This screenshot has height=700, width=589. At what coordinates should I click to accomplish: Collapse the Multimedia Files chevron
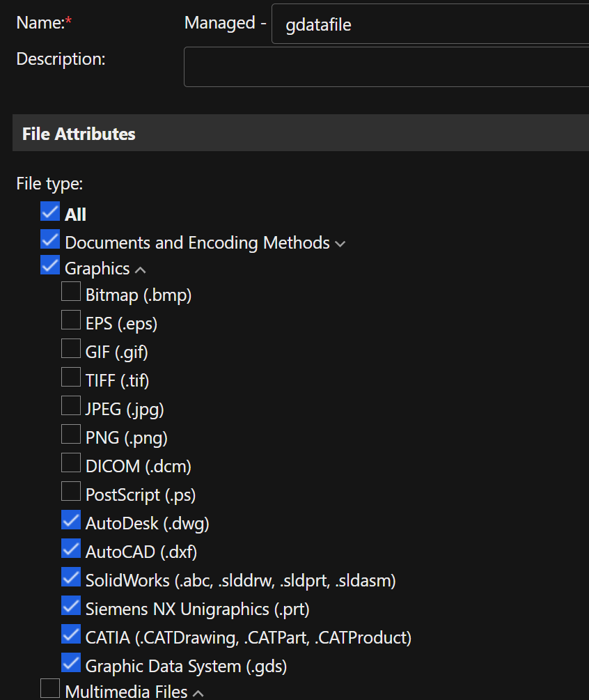[198, 693]
